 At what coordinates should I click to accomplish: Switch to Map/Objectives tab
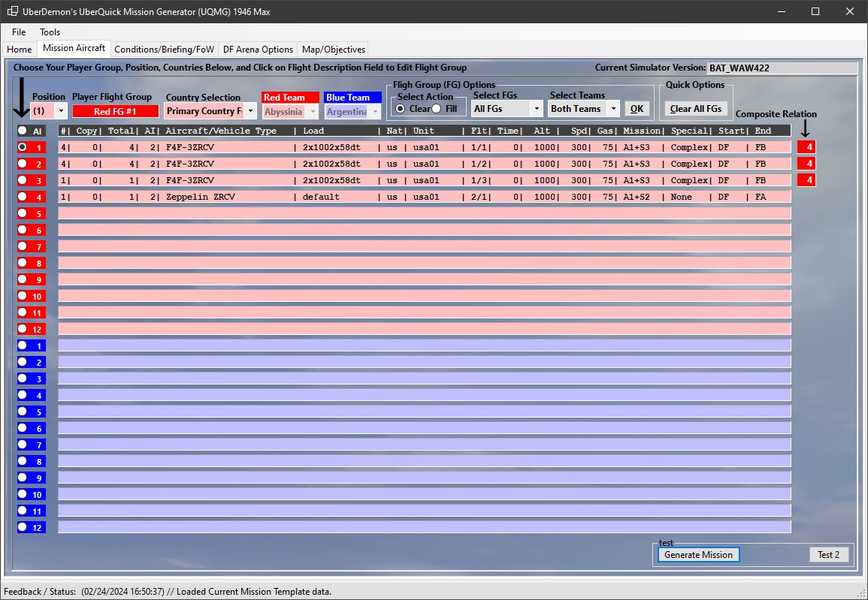point(333,50)
